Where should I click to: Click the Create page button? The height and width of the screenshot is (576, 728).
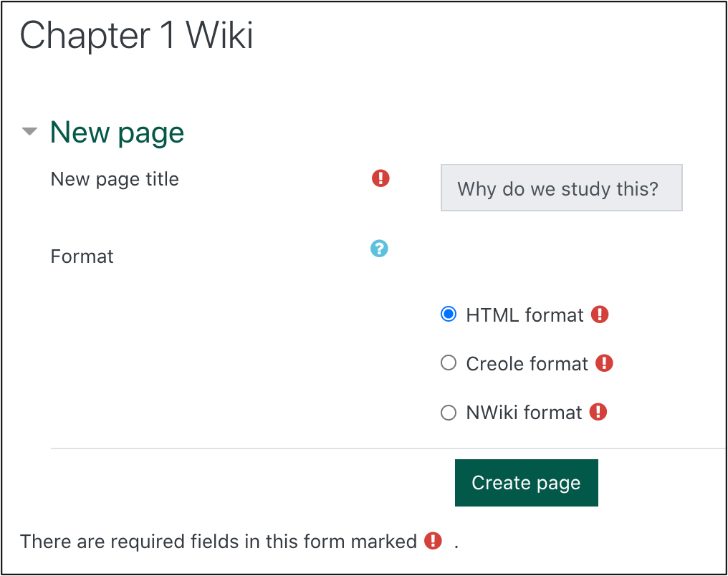(526, 483)
